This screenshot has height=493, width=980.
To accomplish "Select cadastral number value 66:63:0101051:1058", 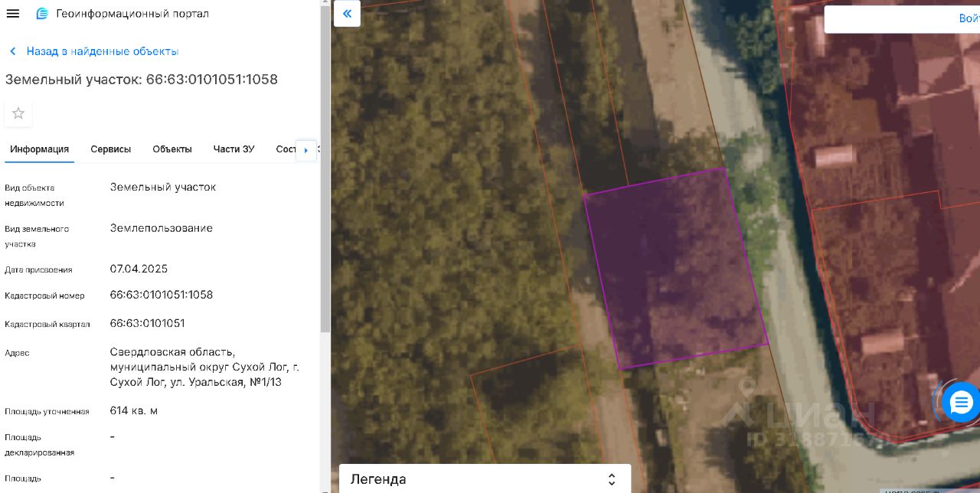I will (x=162, y=295).
